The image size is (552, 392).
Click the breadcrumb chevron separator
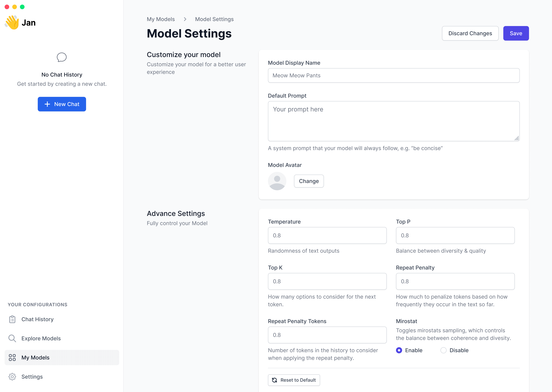point(185,19)
